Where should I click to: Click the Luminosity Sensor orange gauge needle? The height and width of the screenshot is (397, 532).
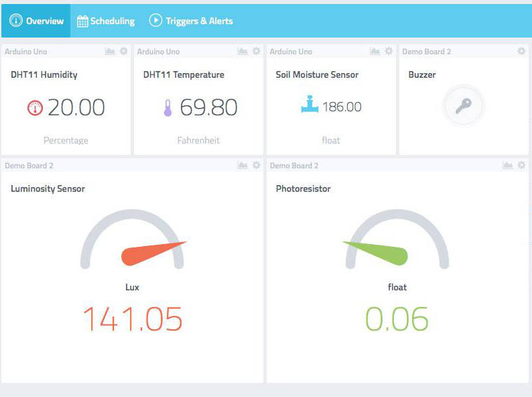[x=153, y=253]
